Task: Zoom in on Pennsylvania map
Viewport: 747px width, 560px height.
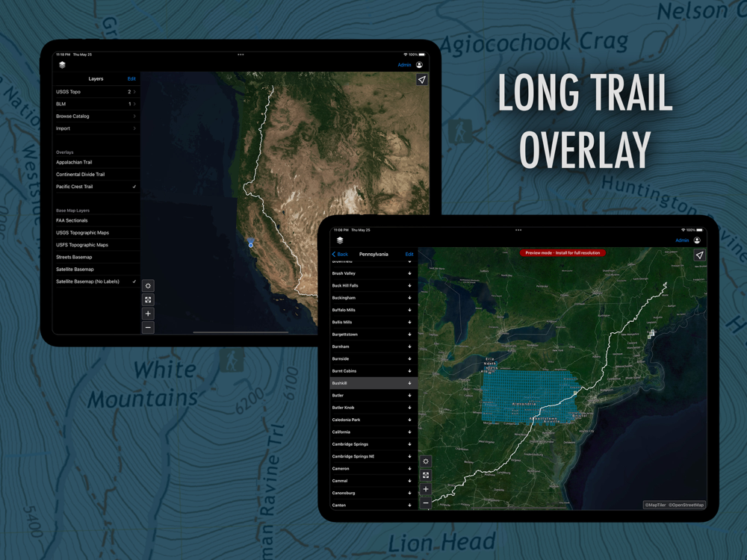Action: click(426, 488)
